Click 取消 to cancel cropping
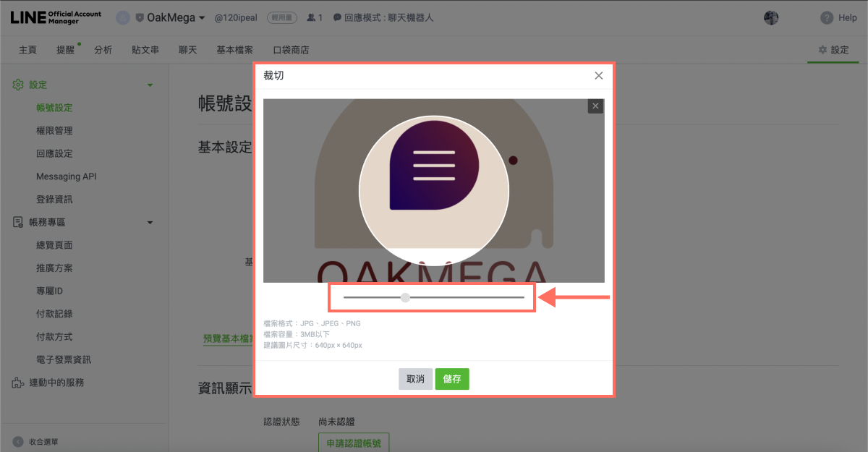 click(415, 379)
